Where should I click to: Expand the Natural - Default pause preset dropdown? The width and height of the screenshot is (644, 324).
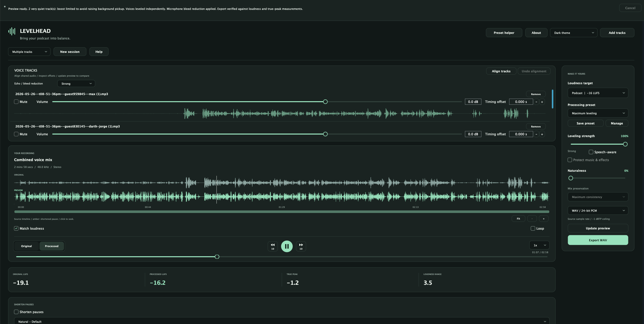[x=282, y=321]
